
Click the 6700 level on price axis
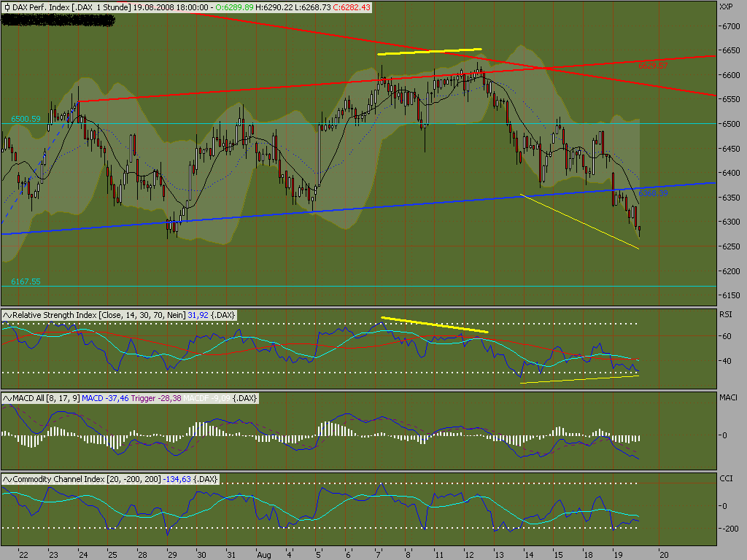[729, 27]
